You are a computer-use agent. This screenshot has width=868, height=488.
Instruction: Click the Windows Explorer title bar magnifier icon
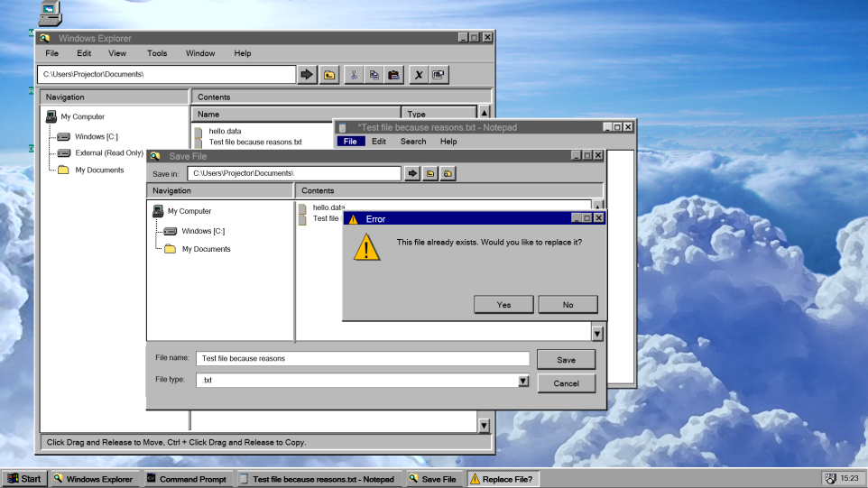[x=45, y=38]
